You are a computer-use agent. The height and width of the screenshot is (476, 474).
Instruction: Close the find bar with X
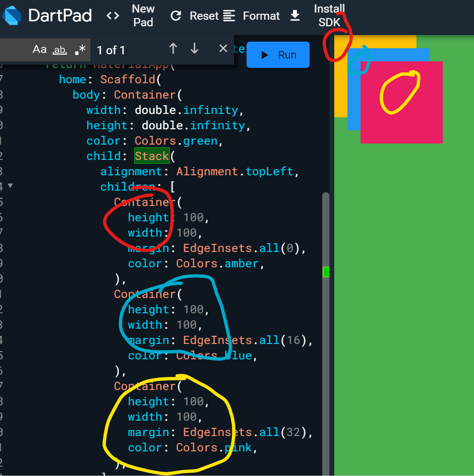223,48
